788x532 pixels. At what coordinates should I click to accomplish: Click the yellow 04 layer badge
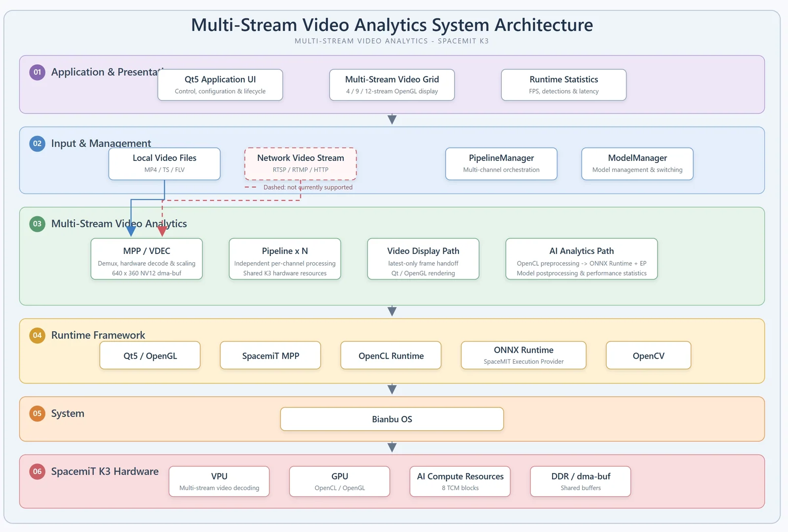(37, 336)
